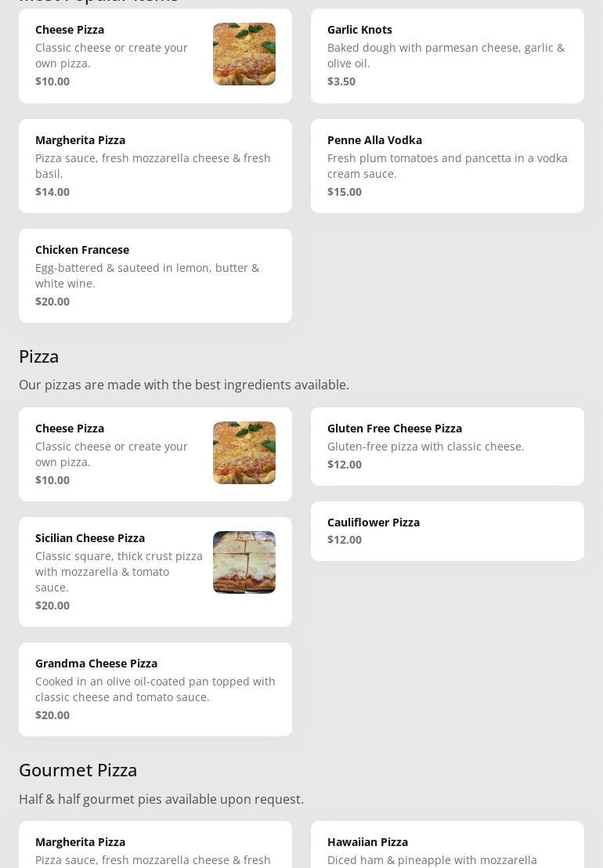Click the Chicken Francese description text

pyautogui.click(x=147, y=276)
